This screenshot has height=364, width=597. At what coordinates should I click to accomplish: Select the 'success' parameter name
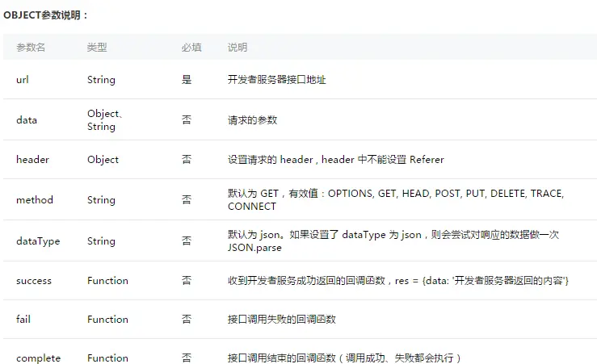[34, 281]
